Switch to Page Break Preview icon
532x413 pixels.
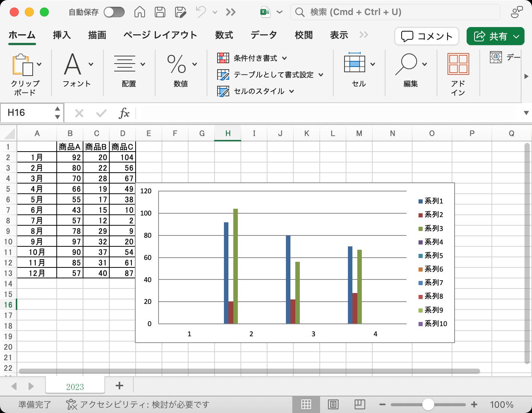coord(360,404)
